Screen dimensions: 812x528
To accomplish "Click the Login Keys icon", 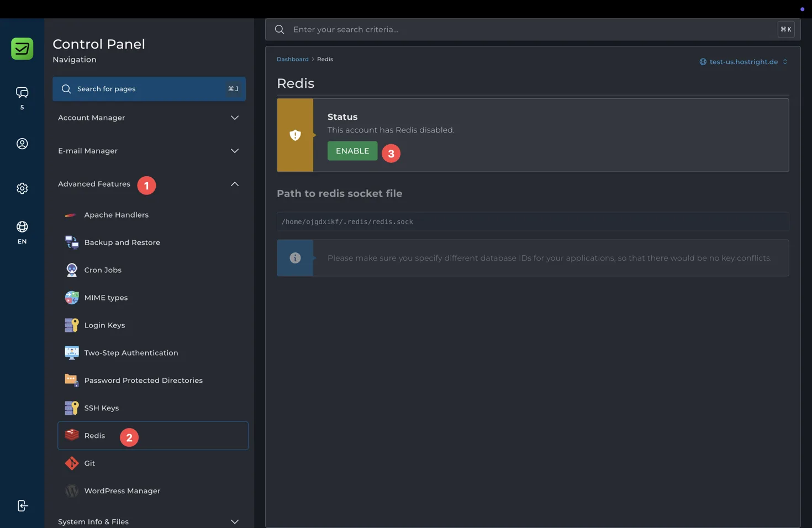I will 71,325.
